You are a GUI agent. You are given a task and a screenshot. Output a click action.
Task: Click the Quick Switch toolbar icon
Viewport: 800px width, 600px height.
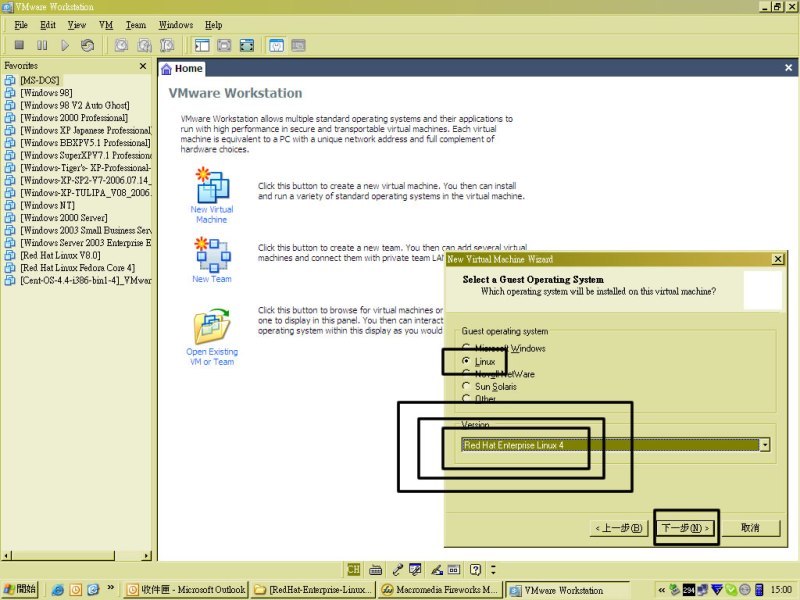[x=224, y=45]
